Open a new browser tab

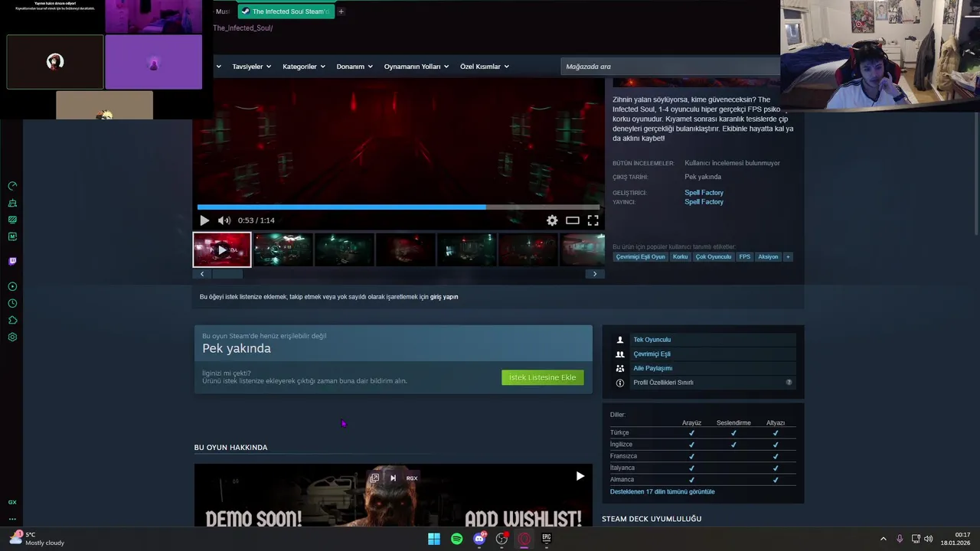coord(341,11)
